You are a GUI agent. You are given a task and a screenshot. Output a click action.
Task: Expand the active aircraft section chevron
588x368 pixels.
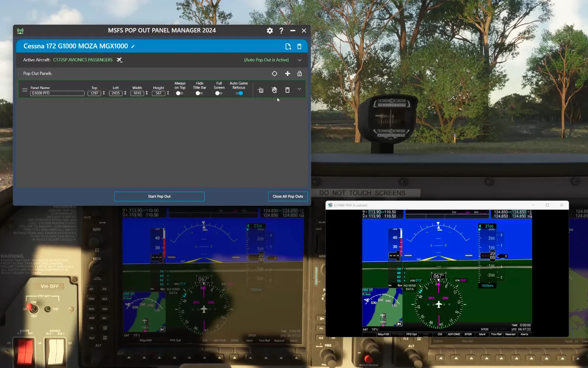(x=299, y=60)
